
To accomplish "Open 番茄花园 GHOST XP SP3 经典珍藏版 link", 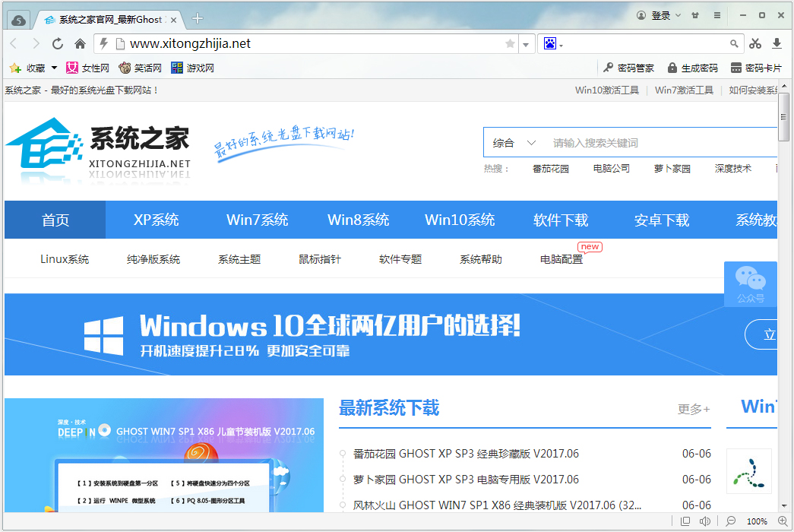I will pos(466,454).
